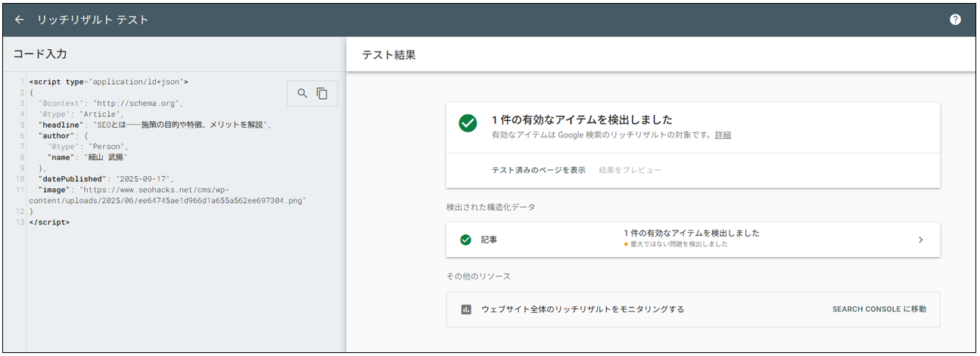Screen dimensions: 980x356
Task: Click the "@type": "Person" code line
Action: click(89, 146)
